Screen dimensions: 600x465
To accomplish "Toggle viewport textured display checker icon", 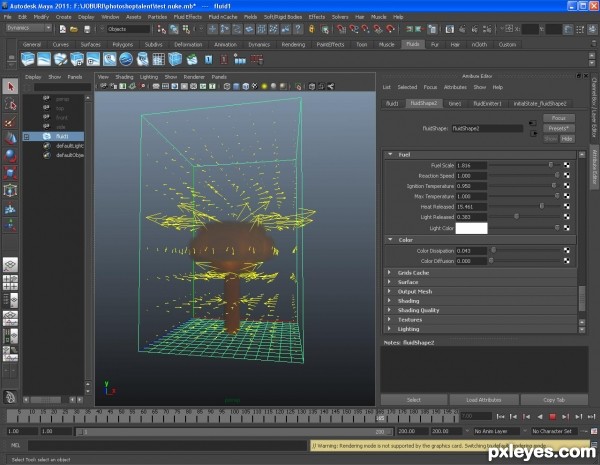I will 255,86.
